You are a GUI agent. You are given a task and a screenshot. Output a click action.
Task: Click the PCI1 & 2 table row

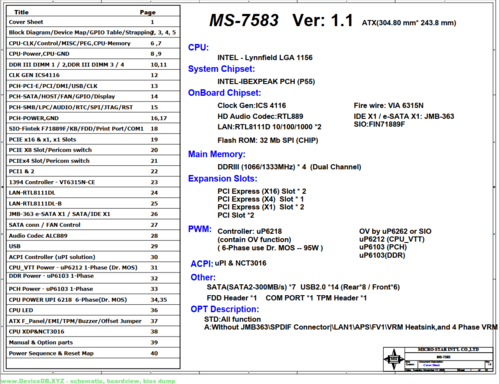coord(93,171)
